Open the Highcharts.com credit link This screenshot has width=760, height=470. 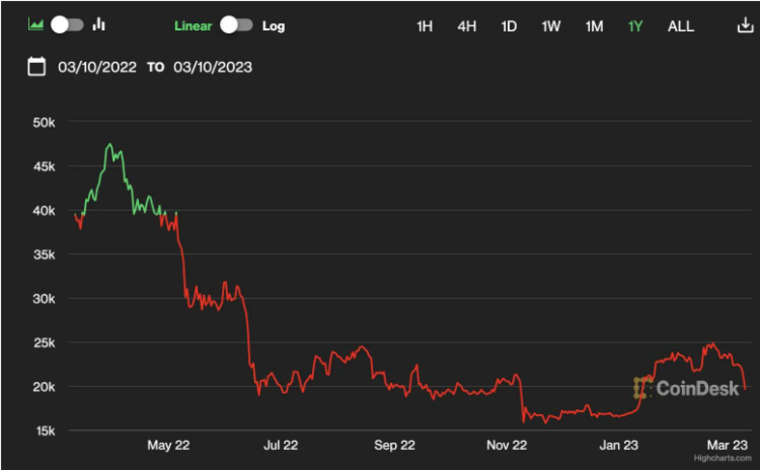(x=722, y=458)
